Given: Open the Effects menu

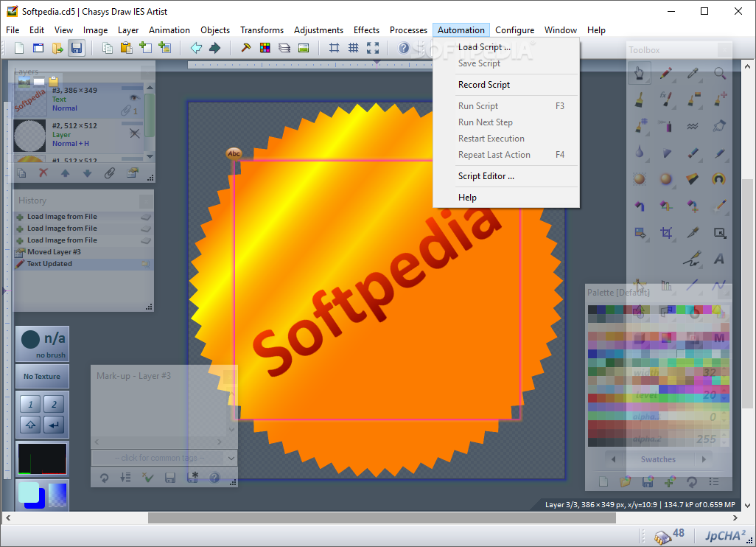Looking at the screenshot, I should 366,30.
